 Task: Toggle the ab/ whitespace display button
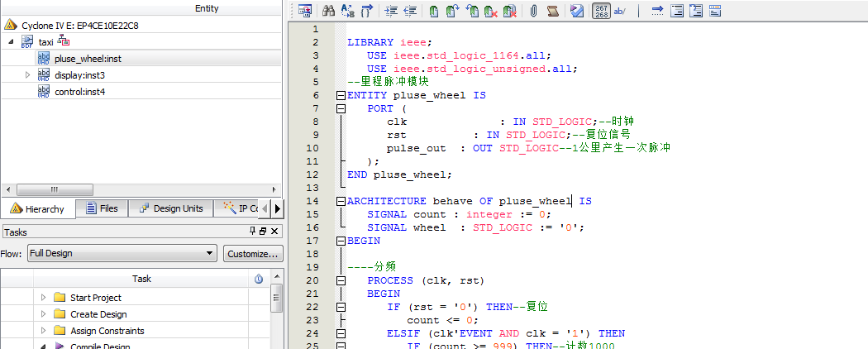click(620, 11)
